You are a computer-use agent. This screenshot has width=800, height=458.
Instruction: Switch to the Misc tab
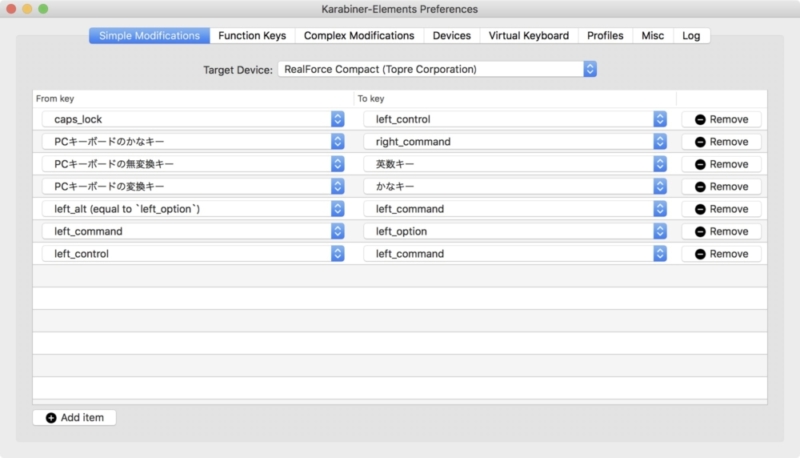point(653,36)
